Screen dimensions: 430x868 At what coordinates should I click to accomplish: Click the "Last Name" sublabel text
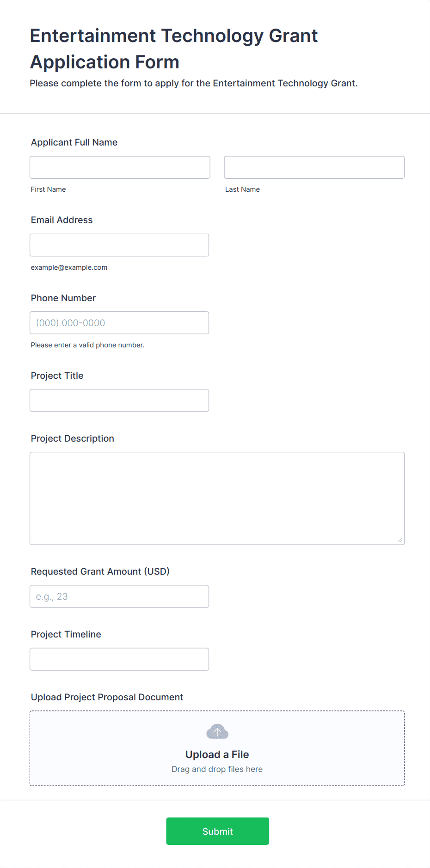pyautogui.click(x=242, y=189)
